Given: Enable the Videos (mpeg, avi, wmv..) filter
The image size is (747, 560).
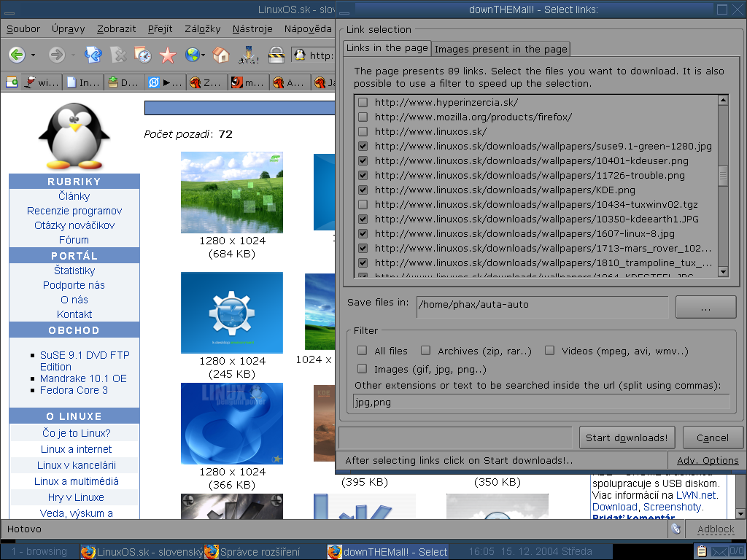Looking at the screenshot, I should (x=550, y=351).
